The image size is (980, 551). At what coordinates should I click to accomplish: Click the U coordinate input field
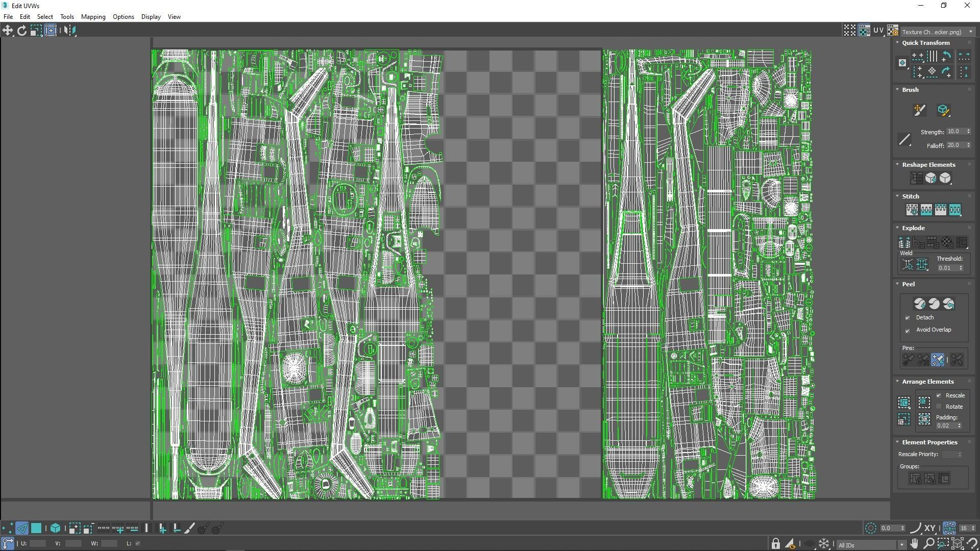click(x=38, y=543)
